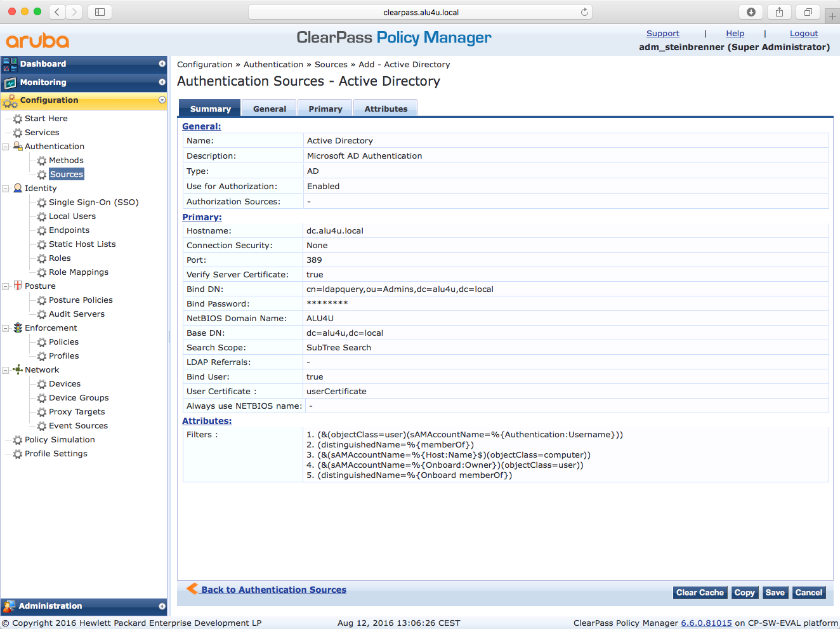
Task: Click the Aruba logo
Action: [37, 41]
